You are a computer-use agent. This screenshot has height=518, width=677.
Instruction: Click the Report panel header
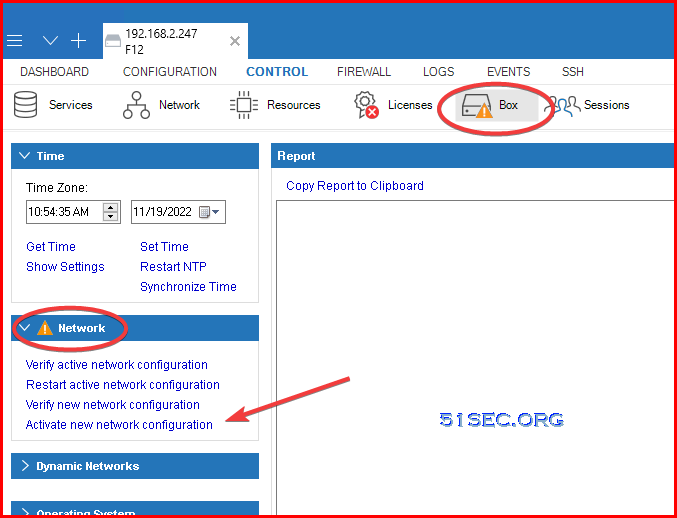point(472,156)
